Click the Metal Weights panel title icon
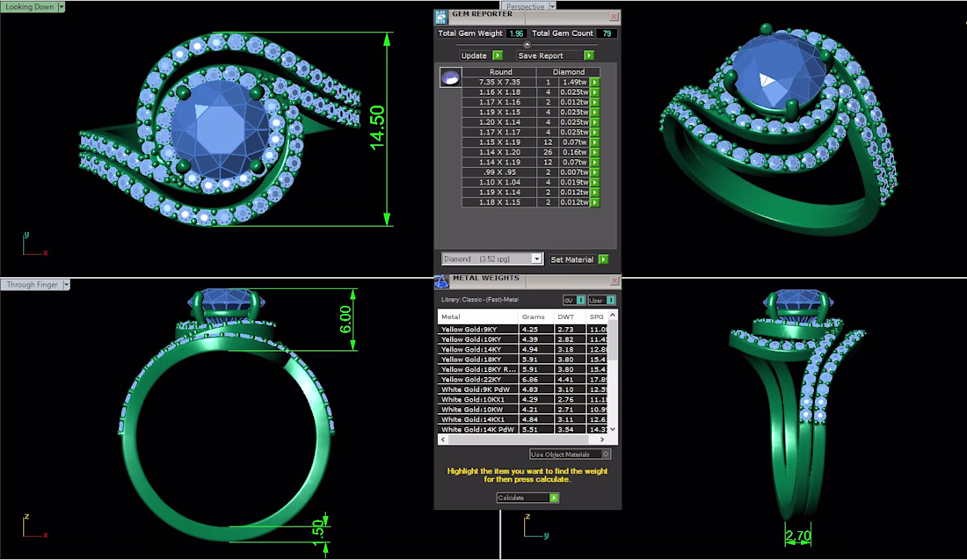967x560 pixels. pos(441,281)
